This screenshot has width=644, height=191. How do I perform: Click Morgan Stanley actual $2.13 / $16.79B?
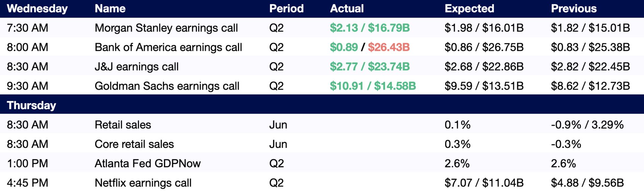coord(370,28)
